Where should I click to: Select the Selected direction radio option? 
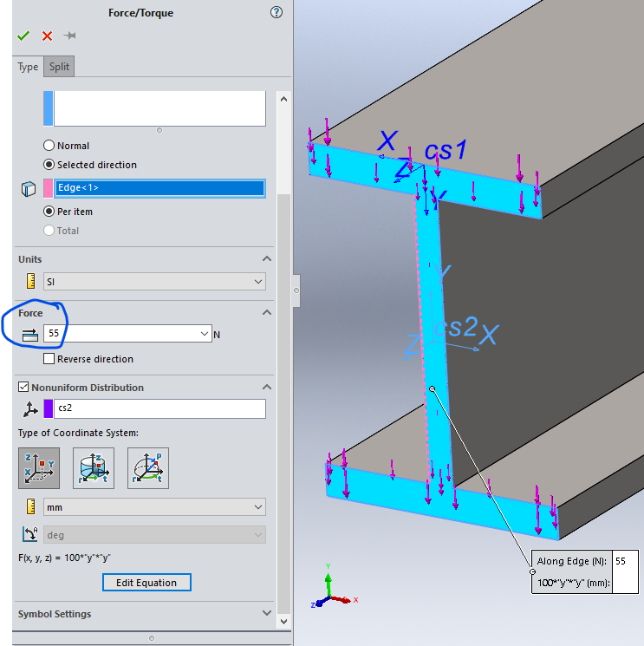coord(49,165)
